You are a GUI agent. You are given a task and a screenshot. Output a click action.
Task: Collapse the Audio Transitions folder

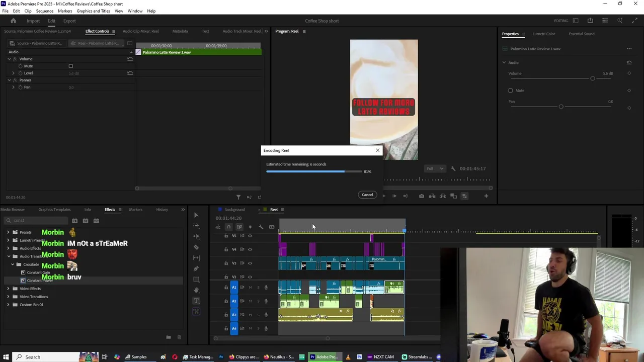(8, 256)
